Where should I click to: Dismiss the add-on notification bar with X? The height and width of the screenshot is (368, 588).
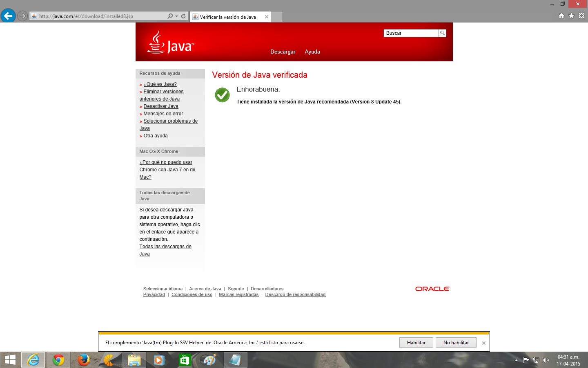click(484, 343)
